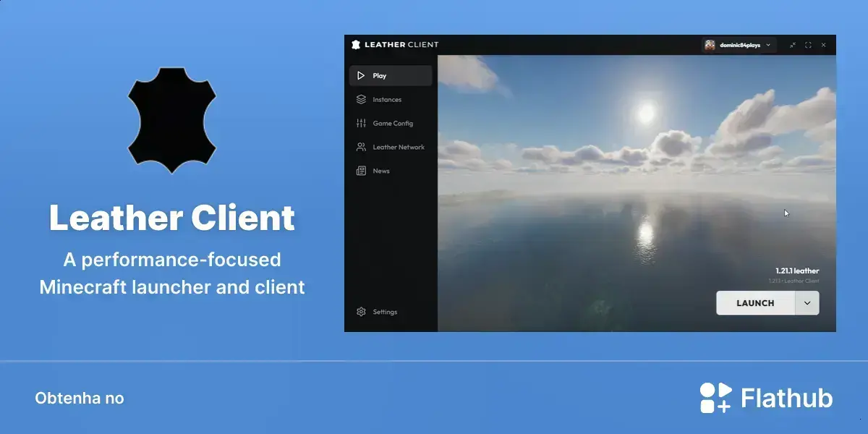This screenshot has width=868, height=434.
Task: Open Leather Network page
Action: tap(391, 148)
